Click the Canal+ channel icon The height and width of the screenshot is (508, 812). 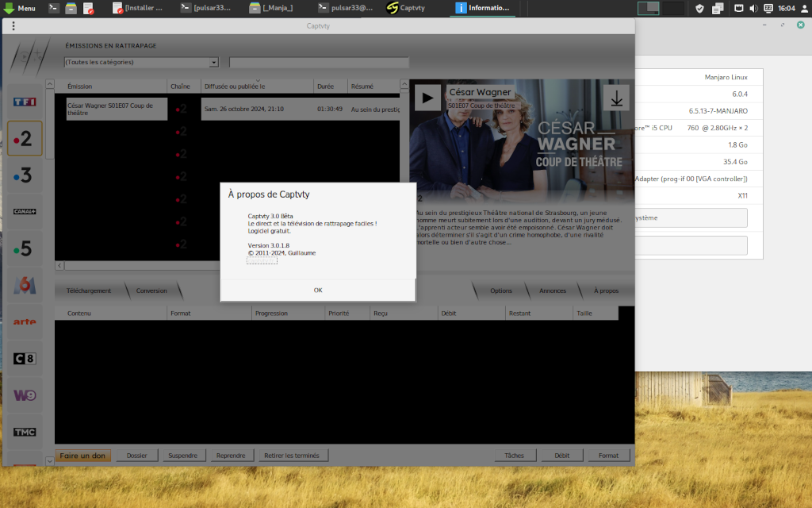[x=24, y=211]
